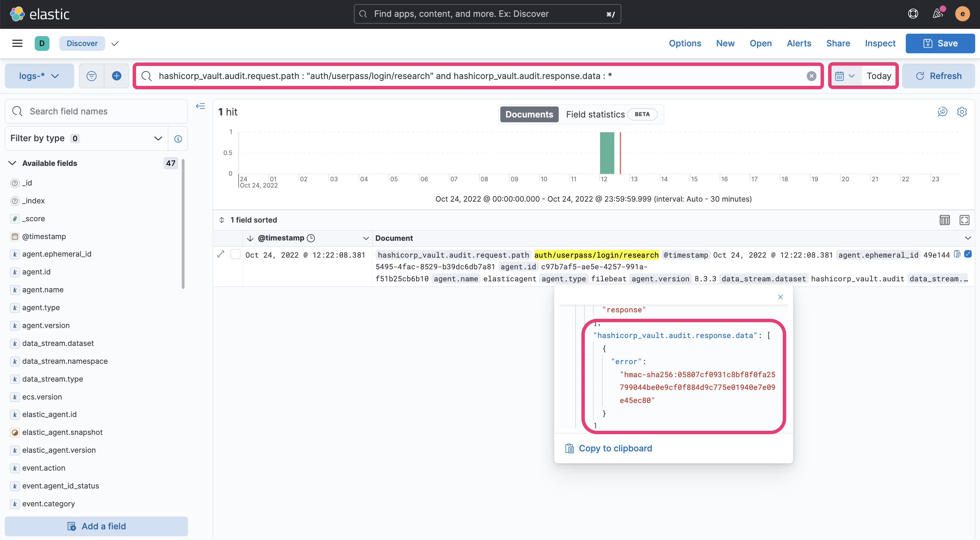980x540 pixels.
Task: Click Copy to clipboard link
Action: [x=609, y=449]
